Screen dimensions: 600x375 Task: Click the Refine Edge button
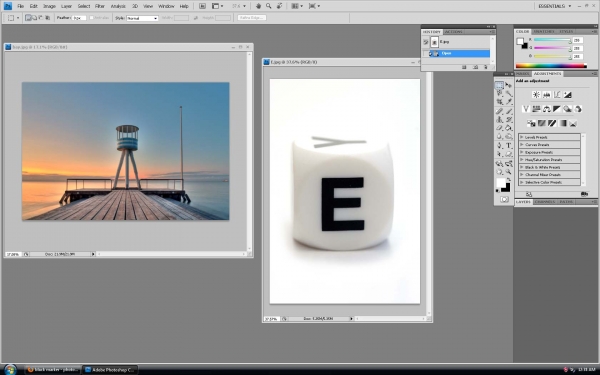tap(252, 18)
